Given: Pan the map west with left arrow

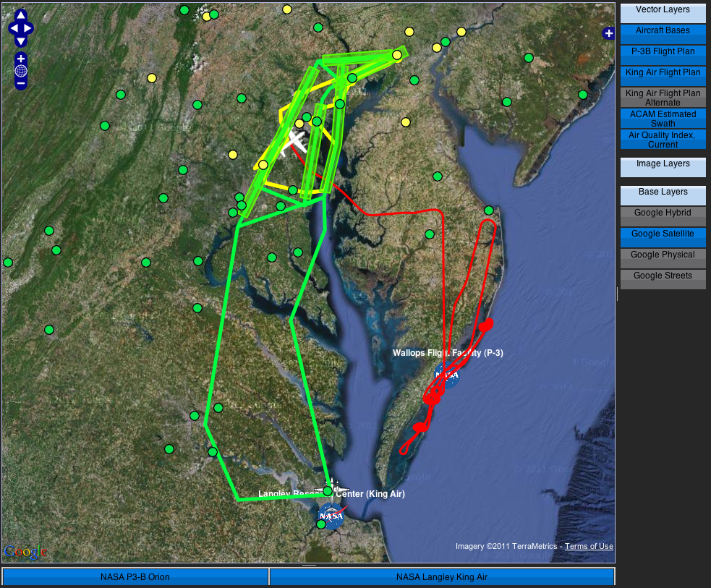Looking at the screenshot, I should pos(12,28).
